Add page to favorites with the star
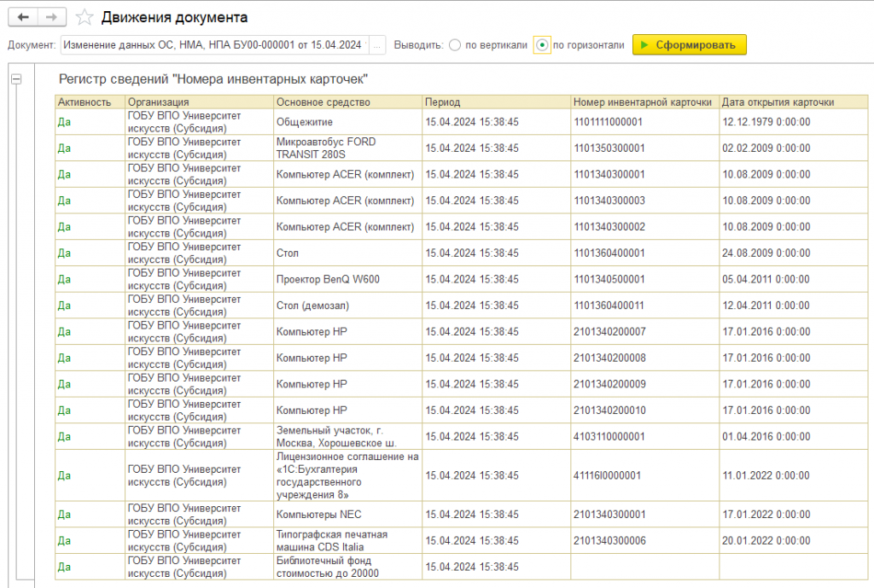This screenshot has height=588, width=874. coord(84,17)
